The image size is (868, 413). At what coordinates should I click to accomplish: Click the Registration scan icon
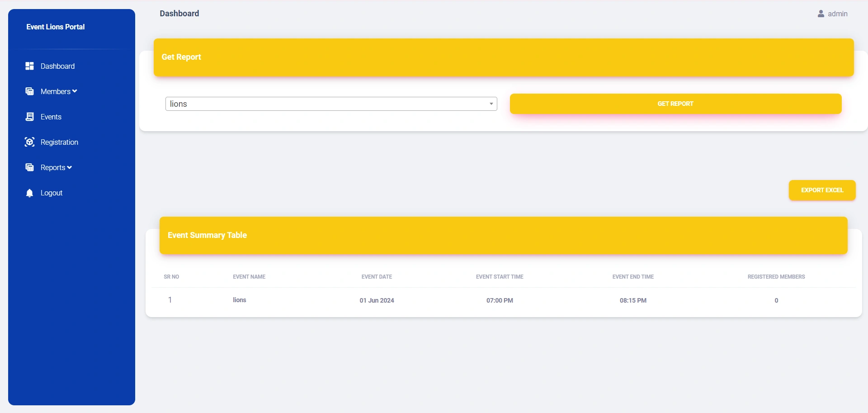29,142
